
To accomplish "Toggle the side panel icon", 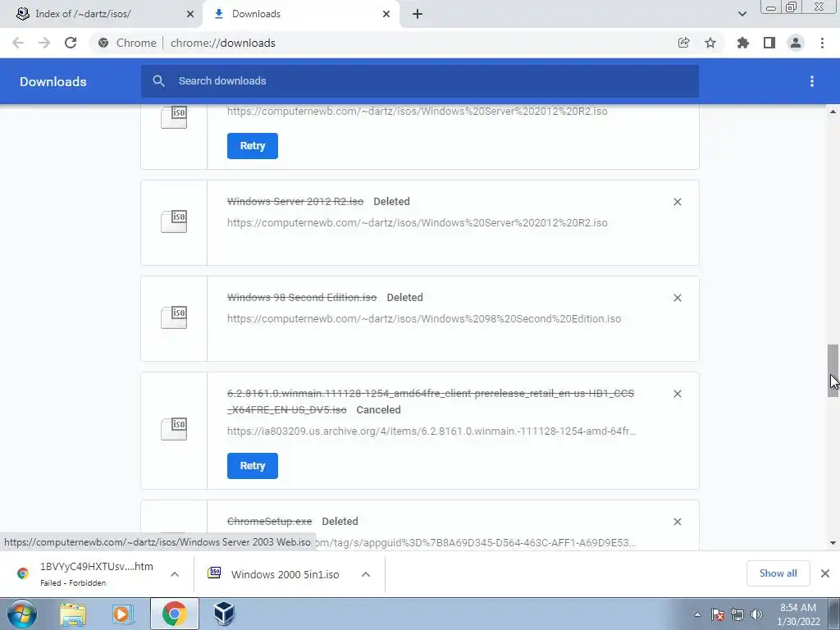I will pos(769,43).
